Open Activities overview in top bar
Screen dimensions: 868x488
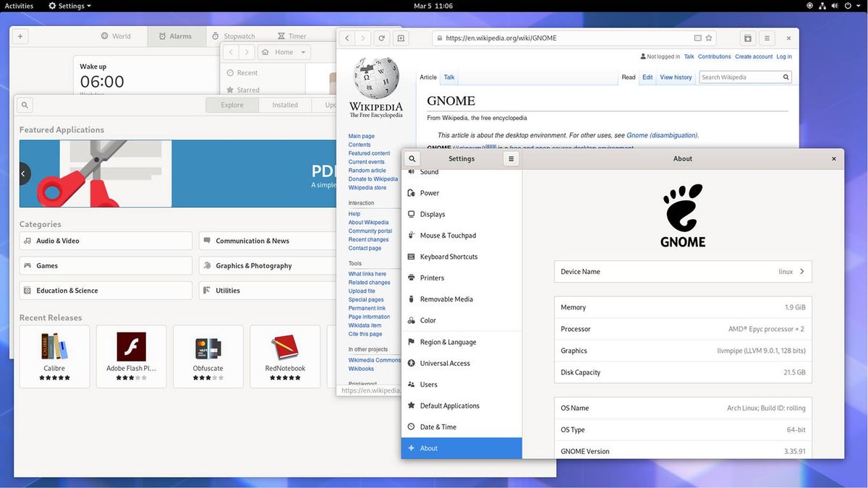[19, 6]
